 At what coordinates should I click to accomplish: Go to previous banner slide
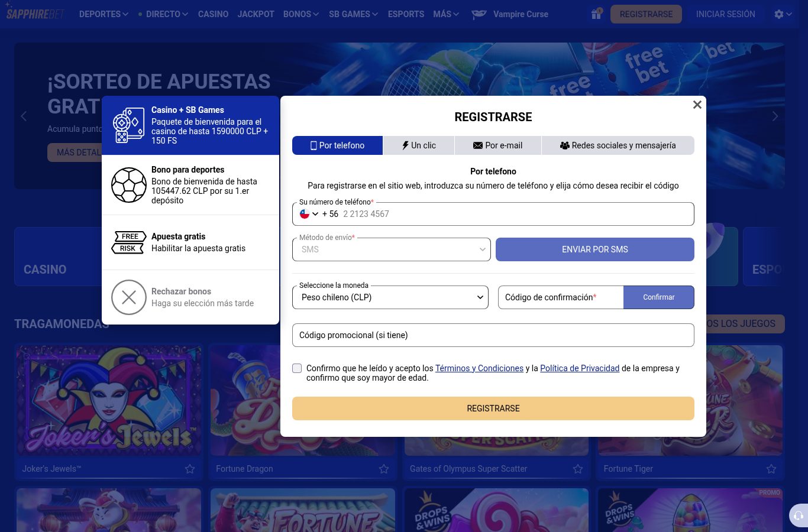24,116
